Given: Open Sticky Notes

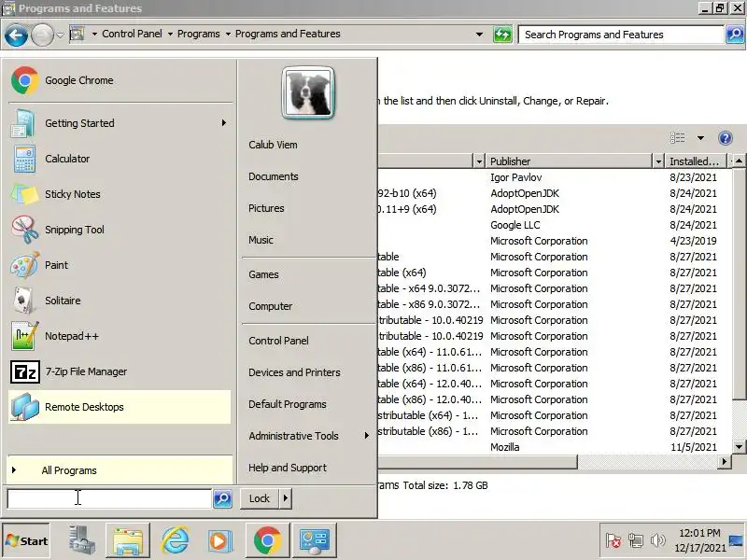Looking at the screenshot, I should [x=120, y=194].
